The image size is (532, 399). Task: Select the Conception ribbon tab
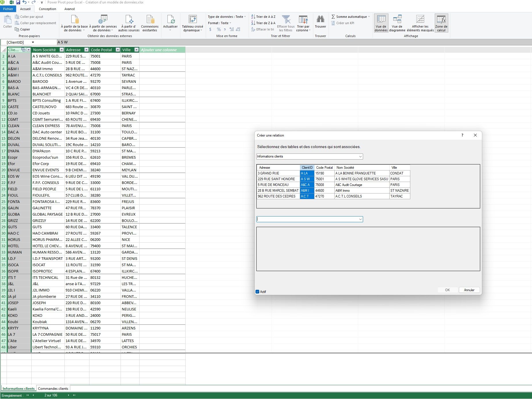pos(47,9)
